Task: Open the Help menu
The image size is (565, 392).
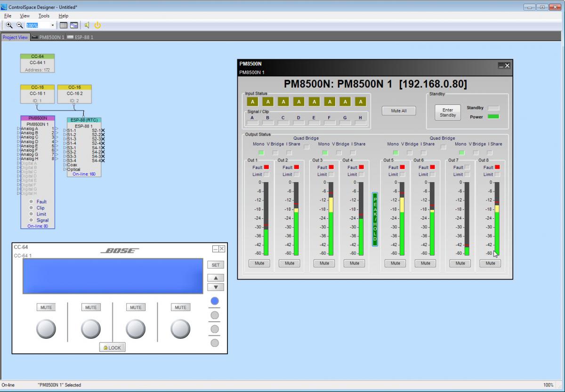Action: click(63, 16)
